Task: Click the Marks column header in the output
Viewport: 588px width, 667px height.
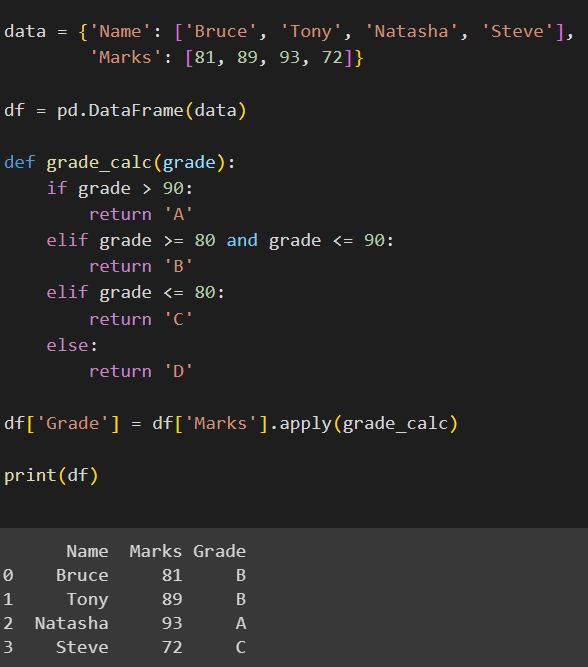Action: [156, 551]
